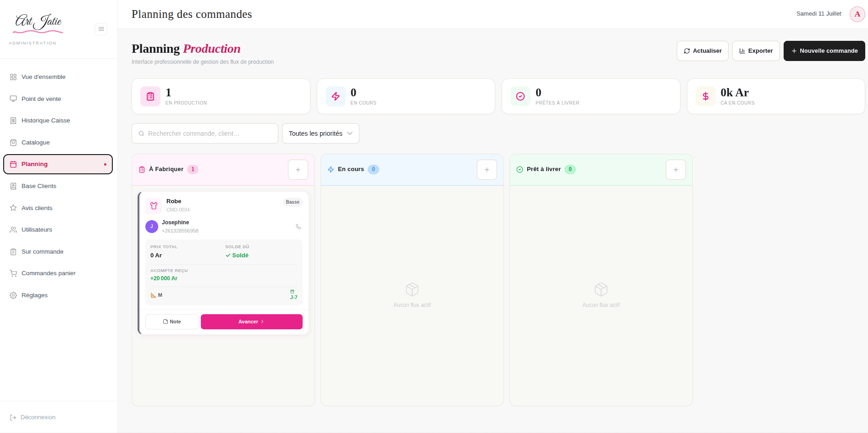The width and height of the screenshot is (868, 433).
Task: Click Avancer to advance the order
Action: [252, 322]
